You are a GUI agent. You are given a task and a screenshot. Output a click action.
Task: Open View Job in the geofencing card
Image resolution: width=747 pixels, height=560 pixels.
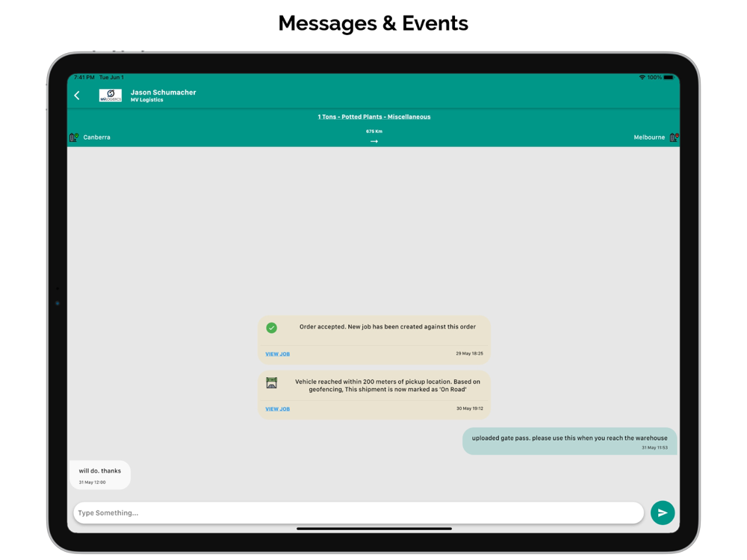277,408
